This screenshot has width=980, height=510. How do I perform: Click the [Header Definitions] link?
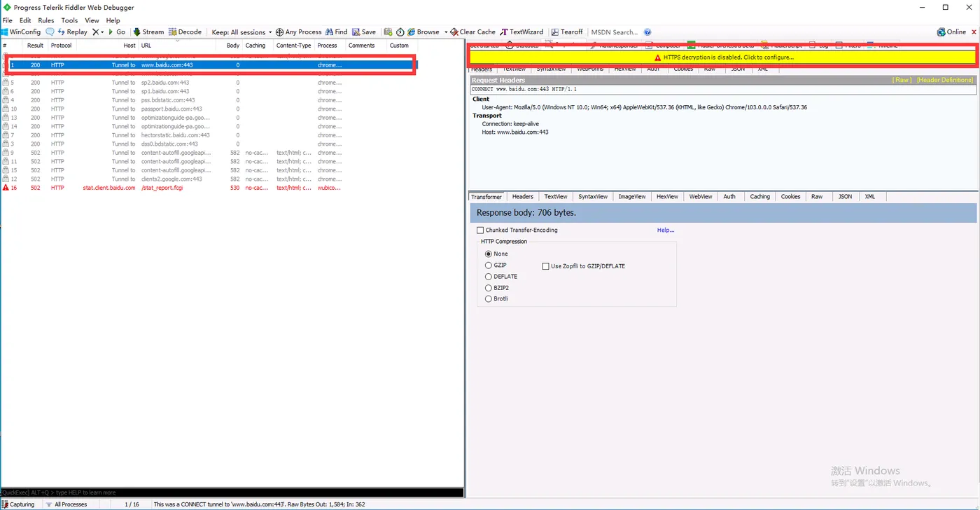(945, 81)
